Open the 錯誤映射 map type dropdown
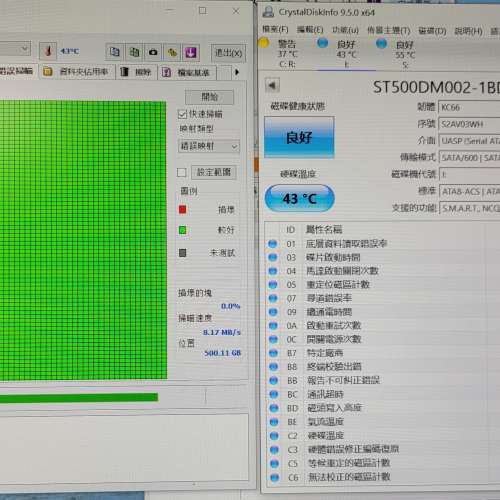The height and width of the screenshot is (500, 500). point(209,146)
